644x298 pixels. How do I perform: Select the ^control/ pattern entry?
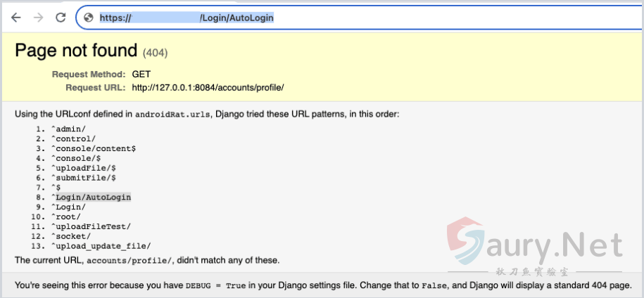72,138
